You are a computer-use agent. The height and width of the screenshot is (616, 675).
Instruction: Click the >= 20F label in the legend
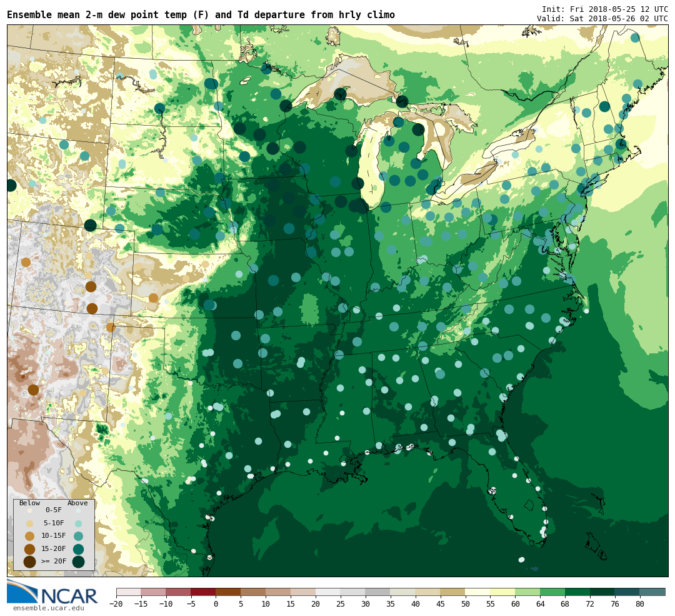tap(54, 561)
